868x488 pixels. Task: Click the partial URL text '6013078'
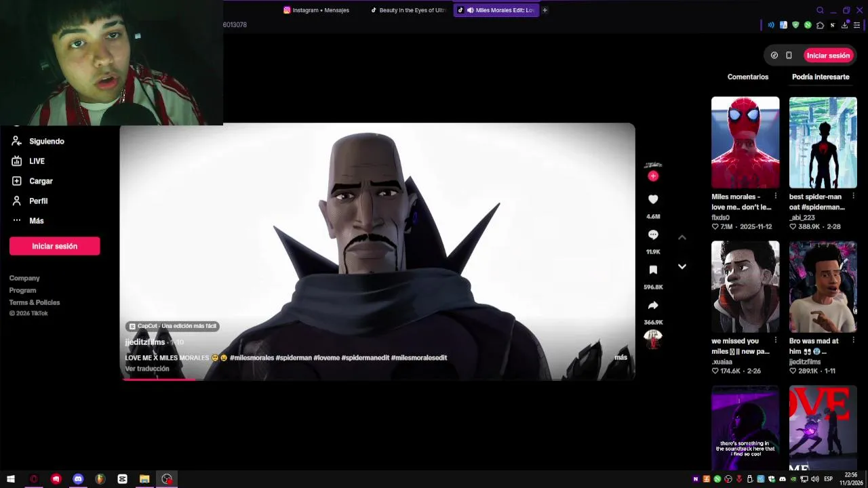click(235, 25)
